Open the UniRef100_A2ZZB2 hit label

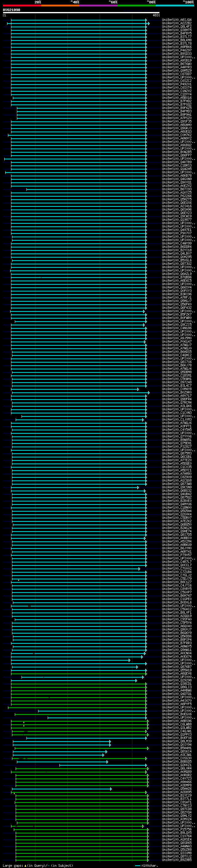(177, 23)
